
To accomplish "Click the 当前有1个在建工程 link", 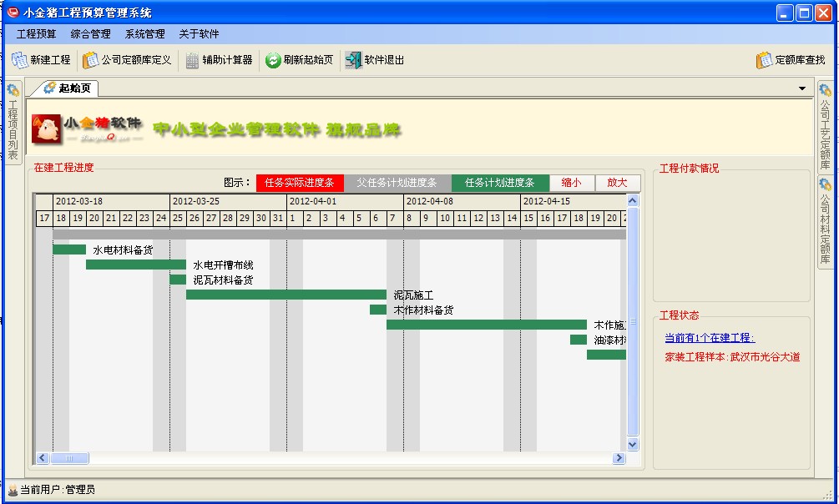I will coord(710,338).
